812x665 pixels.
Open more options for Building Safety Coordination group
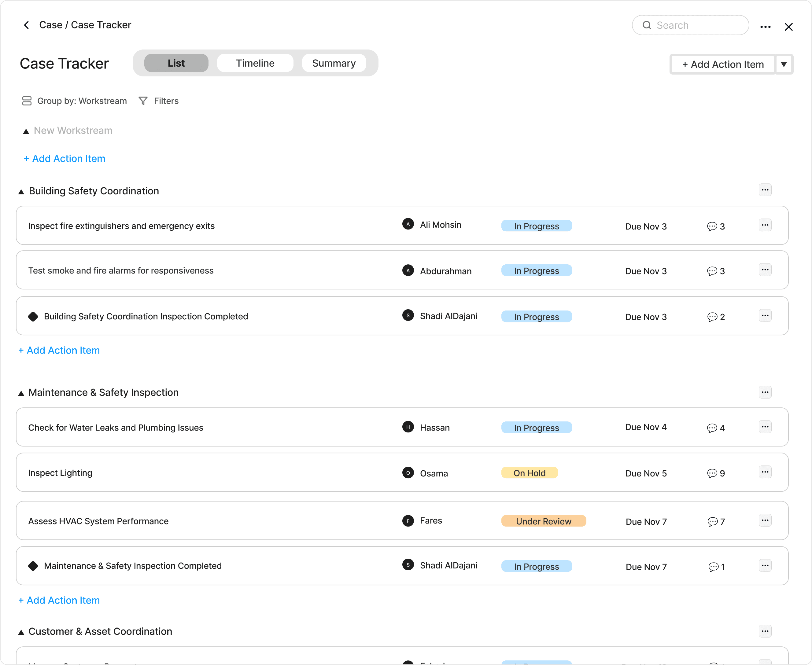pos(765,190)
